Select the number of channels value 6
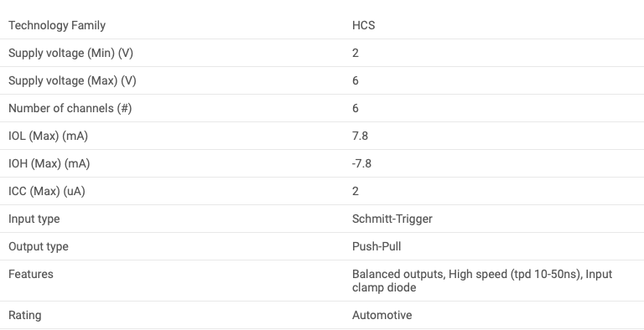The width and height of the screenshot is (644, 330). [356, 108]
